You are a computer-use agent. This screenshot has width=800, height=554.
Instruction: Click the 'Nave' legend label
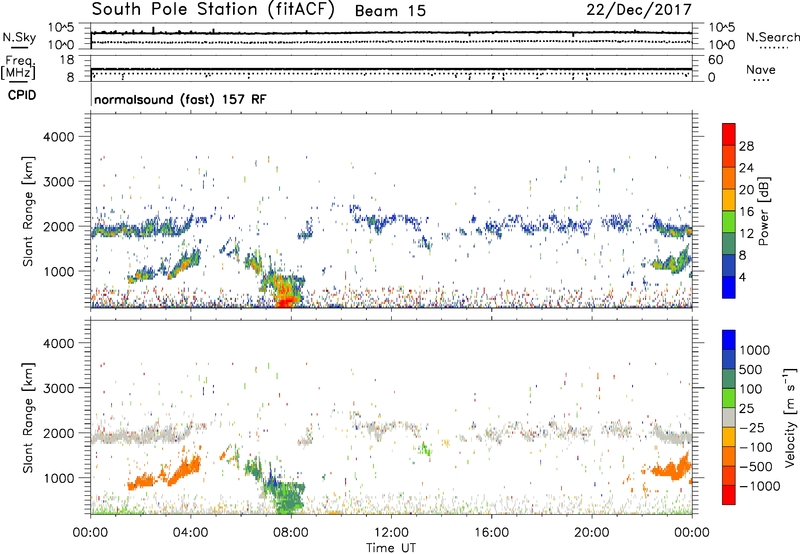(761, 69)
